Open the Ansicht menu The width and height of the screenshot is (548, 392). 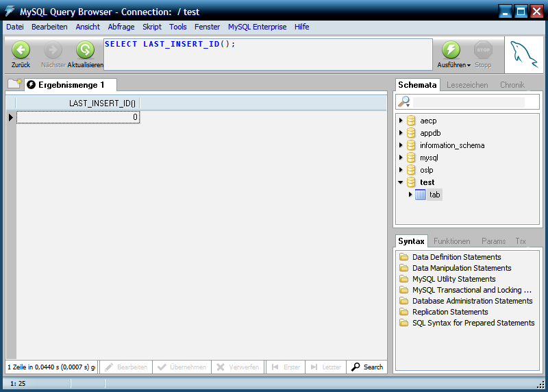point(88,27)
